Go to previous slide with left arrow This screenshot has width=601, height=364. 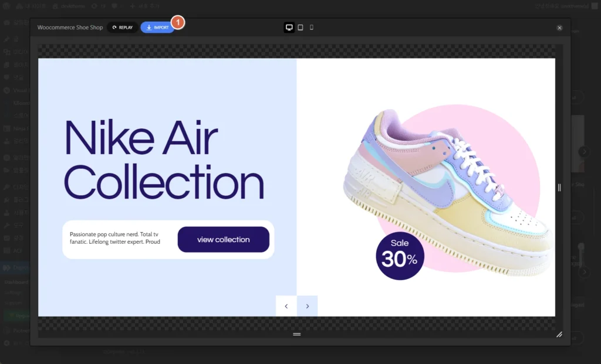pos(286,306)
